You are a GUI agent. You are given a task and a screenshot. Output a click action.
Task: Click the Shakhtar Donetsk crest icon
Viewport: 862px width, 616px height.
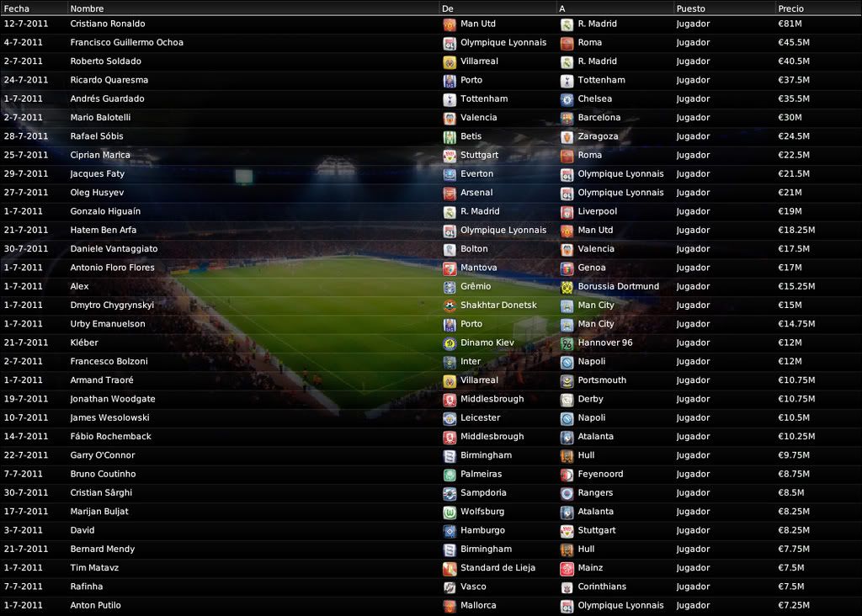point(450,305)
